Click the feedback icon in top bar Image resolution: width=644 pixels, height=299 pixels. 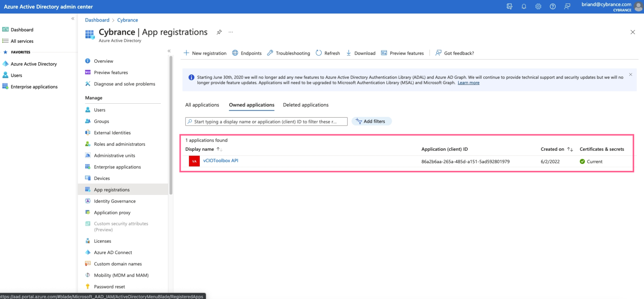567,7
